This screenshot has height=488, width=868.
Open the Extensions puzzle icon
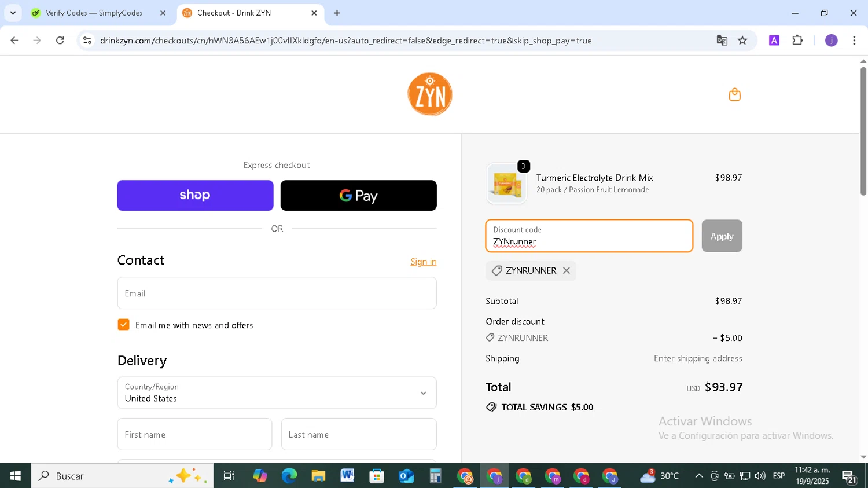797,41
